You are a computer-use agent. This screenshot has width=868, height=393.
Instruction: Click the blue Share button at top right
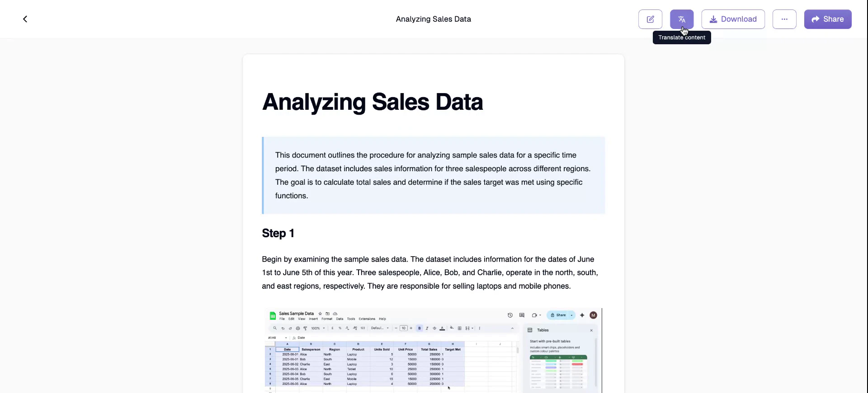click(x=828, y=19)
